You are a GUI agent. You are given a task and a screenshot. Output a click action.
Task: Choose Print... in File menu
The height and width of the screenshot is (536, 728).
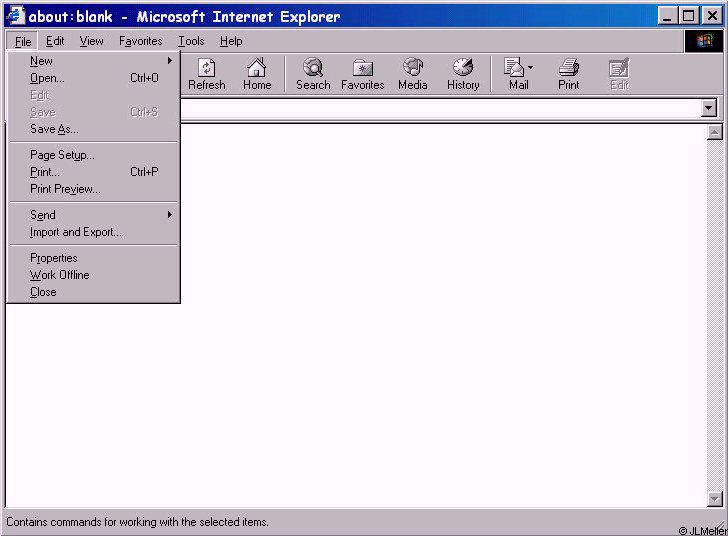click(x=94, y=172)
